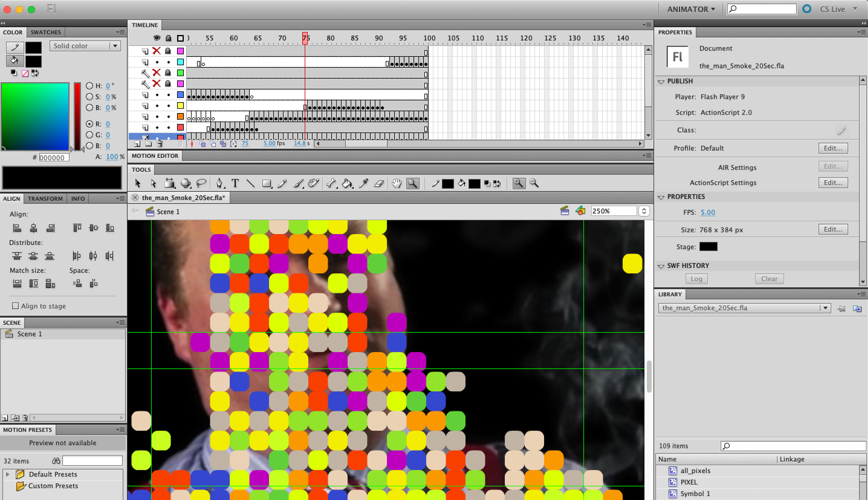This screenshot has width=868, height=500.
Task: Select the Rectangle tool
Action: tap(267, 183)
